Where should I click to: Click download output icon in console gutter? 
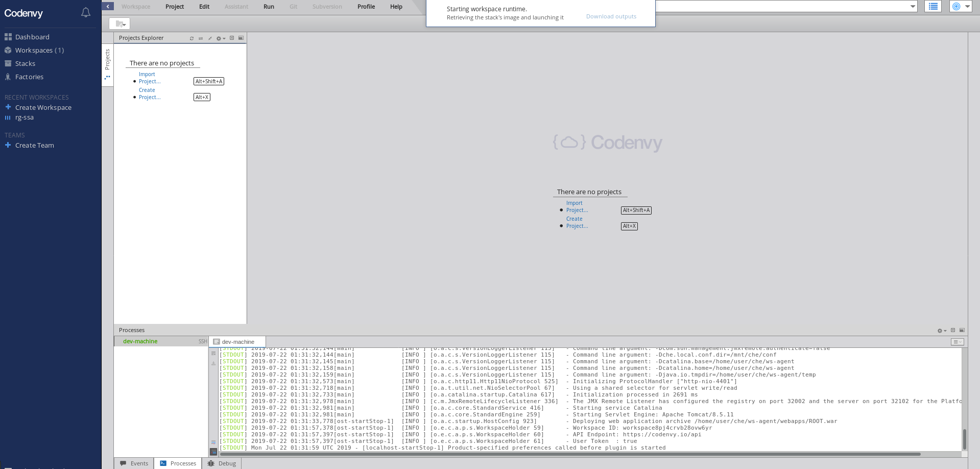click(213, 363)
